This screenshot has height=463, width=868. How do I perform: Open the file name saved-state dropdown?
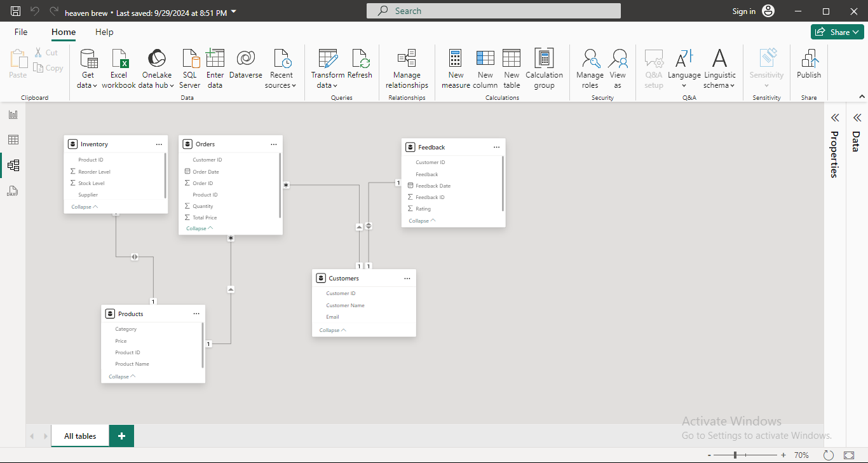[x=233, y=12]
